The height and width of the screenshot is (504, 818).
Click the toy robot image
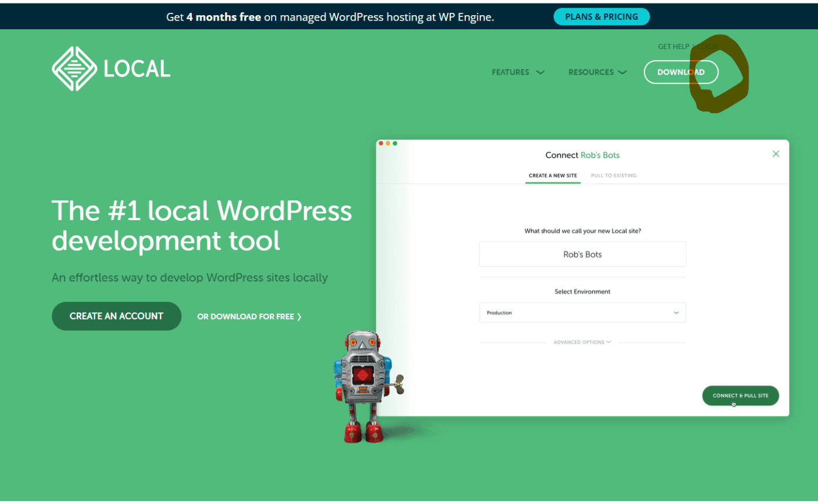pos(368,387)
